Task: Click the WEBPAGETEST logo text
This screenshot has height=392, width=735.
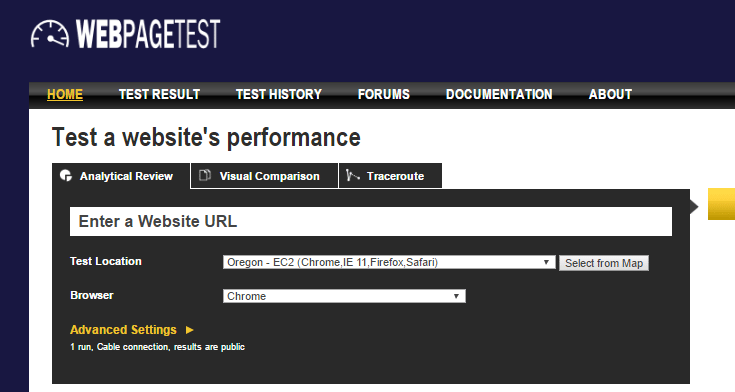Action: tap(148, 34)
